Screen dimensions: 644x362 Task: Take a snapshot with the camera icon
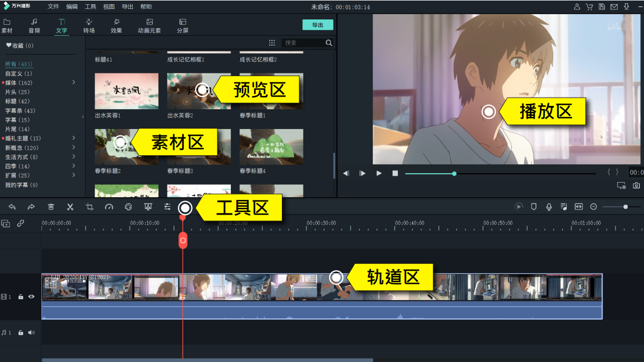tap(636, 185)
